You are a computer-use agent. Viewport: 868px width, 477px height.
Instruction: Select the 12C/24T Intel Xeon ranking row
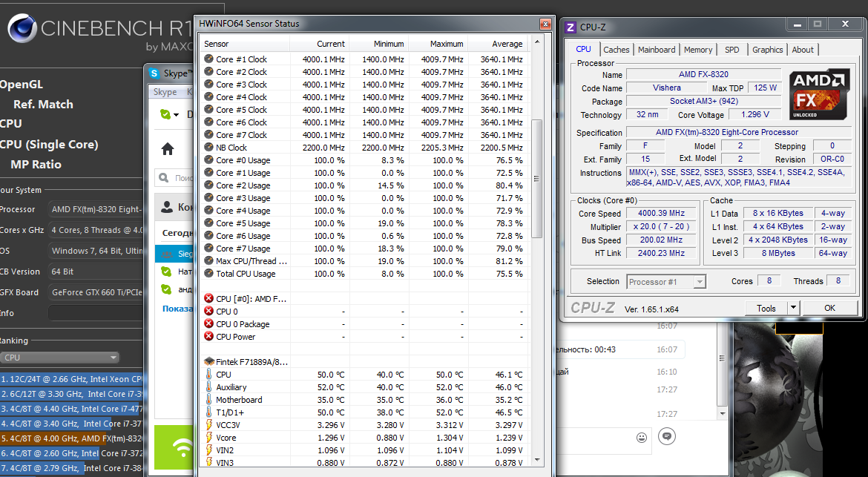tap(71, 379)
